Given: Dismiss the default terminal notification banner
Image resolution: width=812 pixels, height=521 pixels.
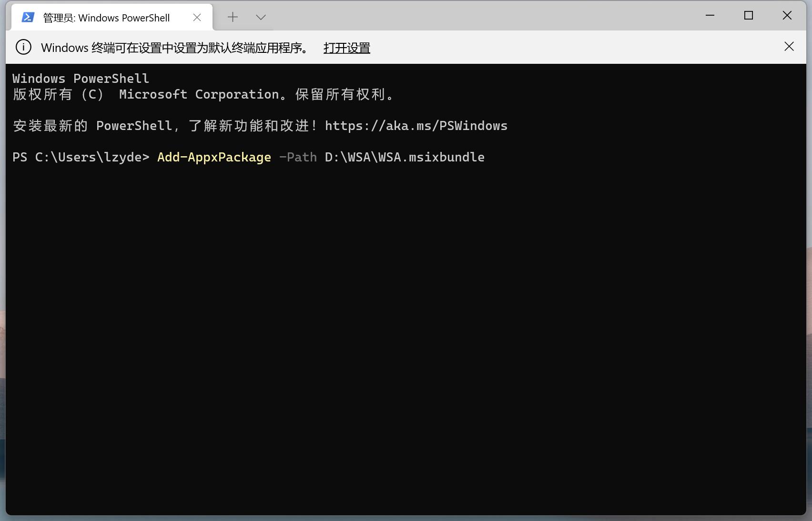Looking at the screenshot, I should click(x=789, y=47).
